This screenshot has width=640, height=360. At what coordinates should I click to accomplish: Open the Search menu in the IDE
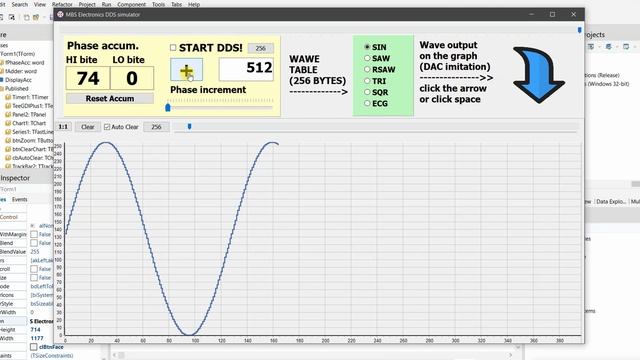[20, 4]
